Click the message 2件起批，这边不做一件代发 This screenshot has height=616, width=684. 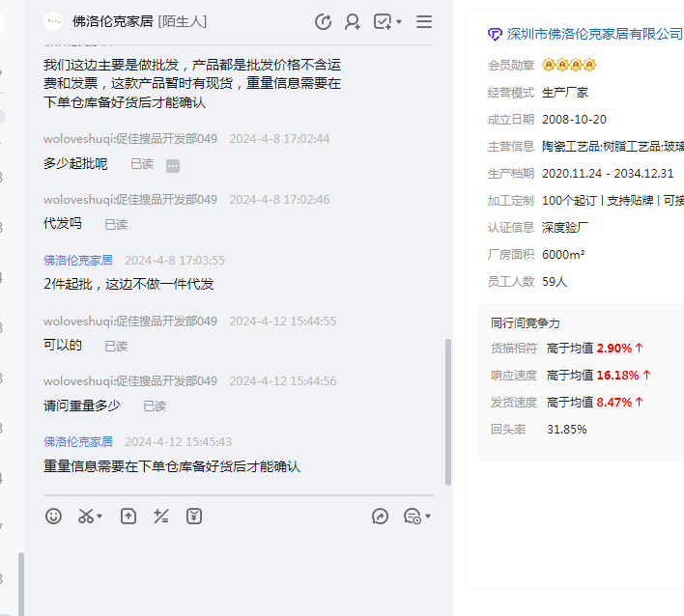click(128, 284)
